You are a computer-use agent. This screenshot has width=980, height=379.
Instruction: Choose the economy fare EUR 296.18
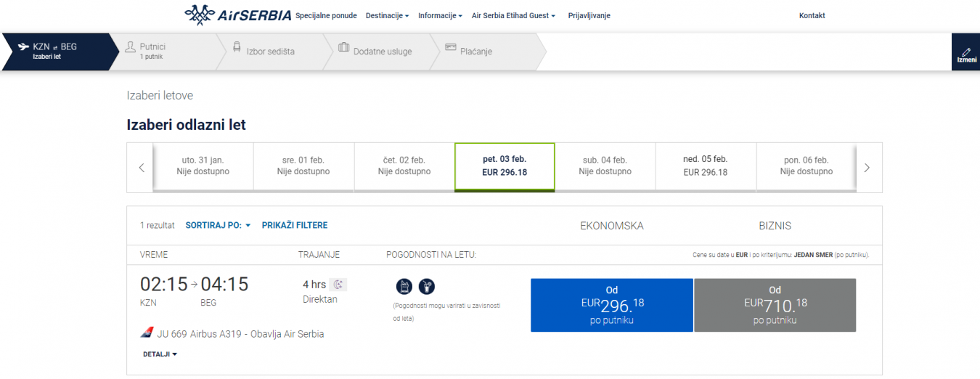612,305
